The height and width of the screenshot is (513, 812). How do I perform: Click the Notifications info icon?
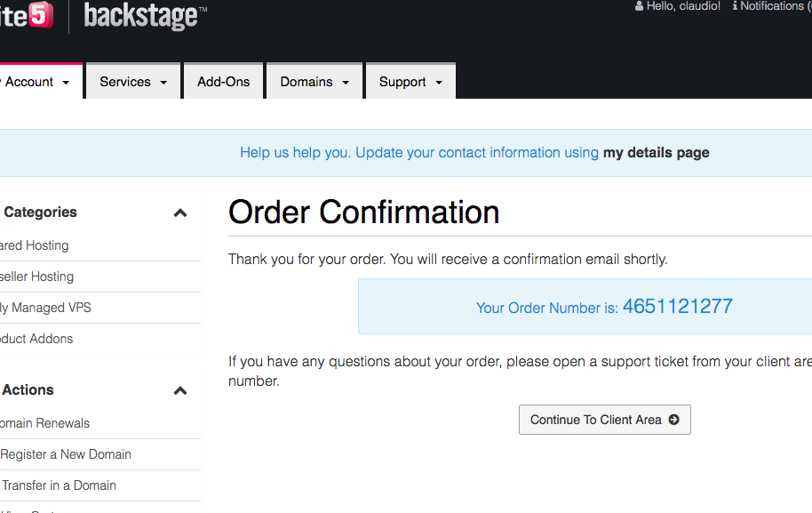735,6
